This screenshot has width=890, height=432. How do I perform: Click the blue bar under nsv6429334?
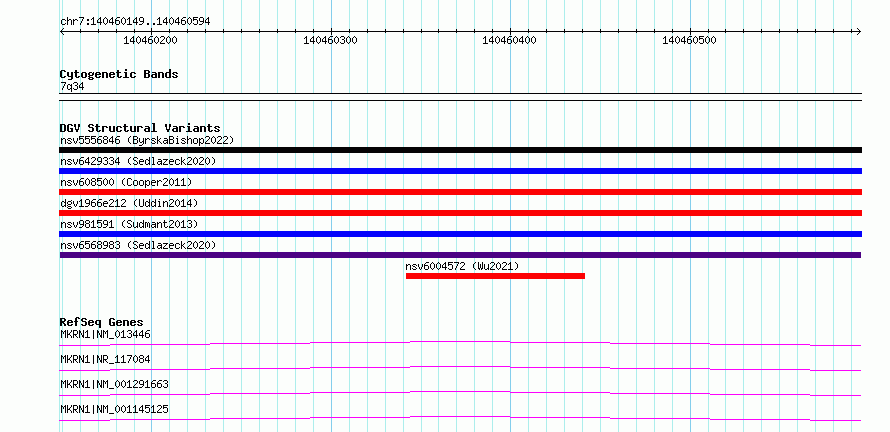pos(460,171)
